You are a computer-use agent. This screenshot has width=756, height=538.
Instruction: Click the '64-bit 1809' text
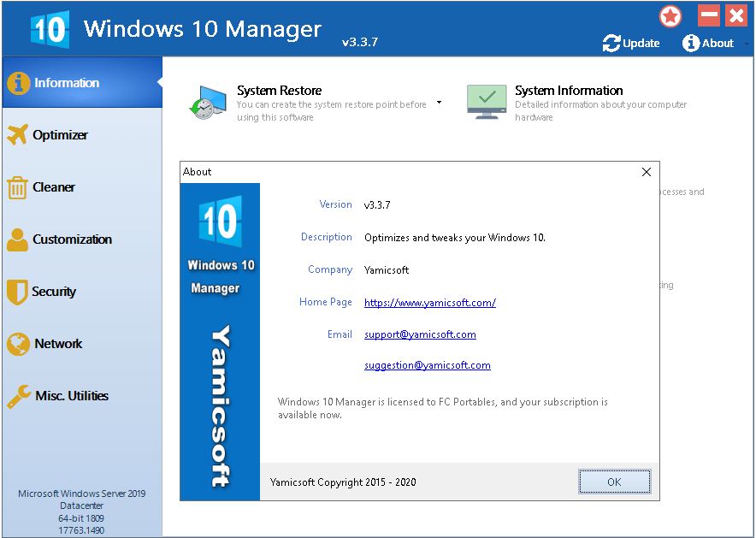[81, 518]
